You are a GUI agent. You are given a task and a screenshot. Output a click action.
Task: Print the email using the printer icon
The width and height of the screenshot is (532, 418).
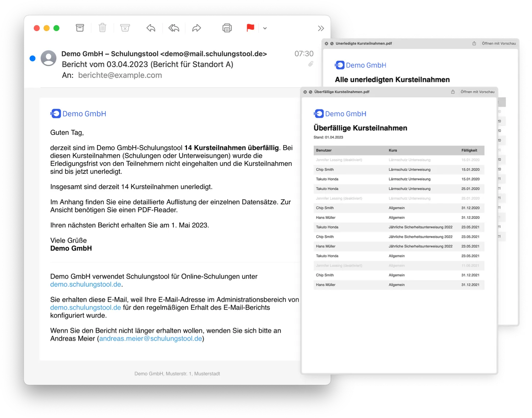pos(227,28)
